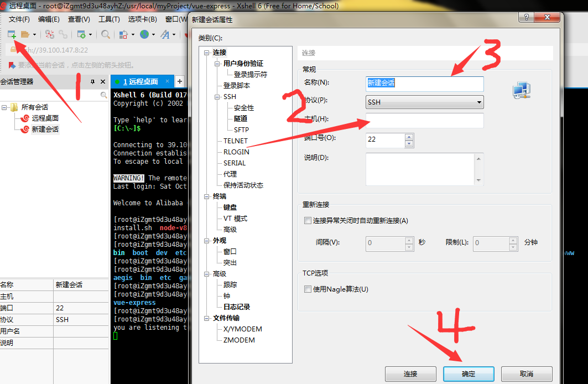Select the 新建会话 session in the tree
Viewport: 588px width, 384px height.
[x=45, y=129]
